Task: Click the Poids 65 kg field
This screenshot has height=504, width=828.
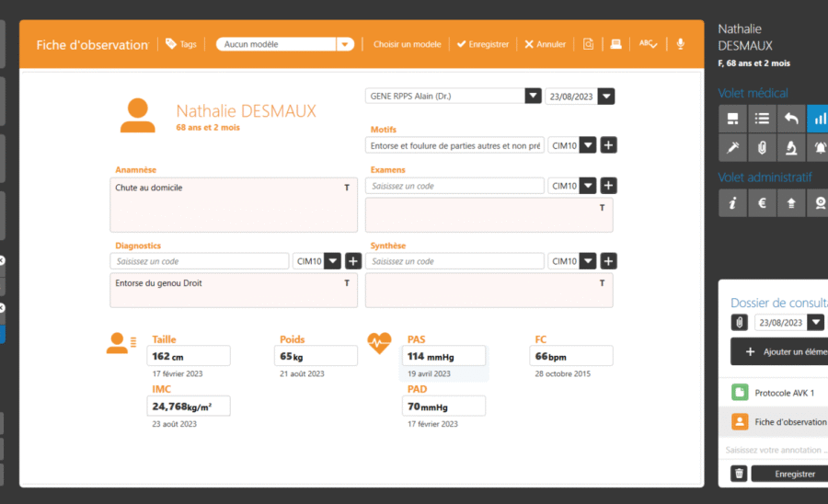Action: pyautogui.click(x=316, y=356)
